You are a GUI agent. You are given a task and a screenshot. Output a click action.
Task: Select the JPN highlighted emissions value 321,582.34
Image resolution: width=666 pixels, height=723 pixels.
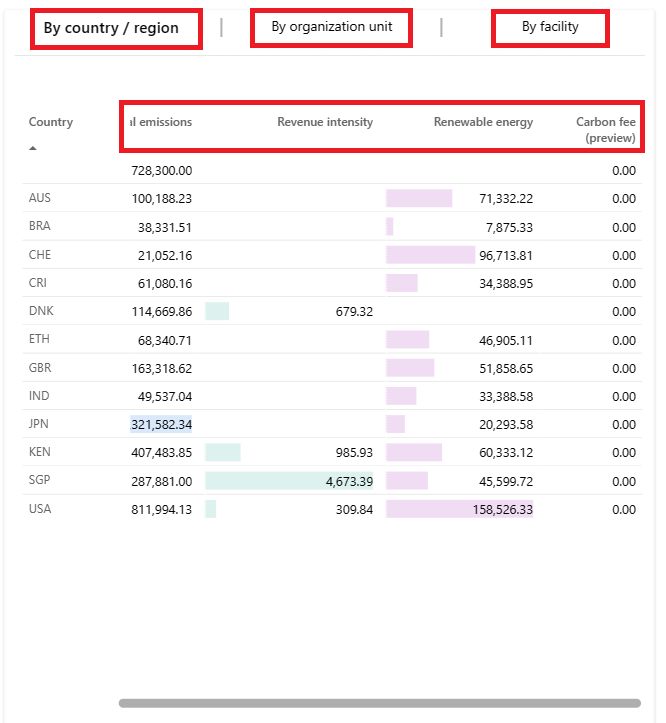coord(161,424)
